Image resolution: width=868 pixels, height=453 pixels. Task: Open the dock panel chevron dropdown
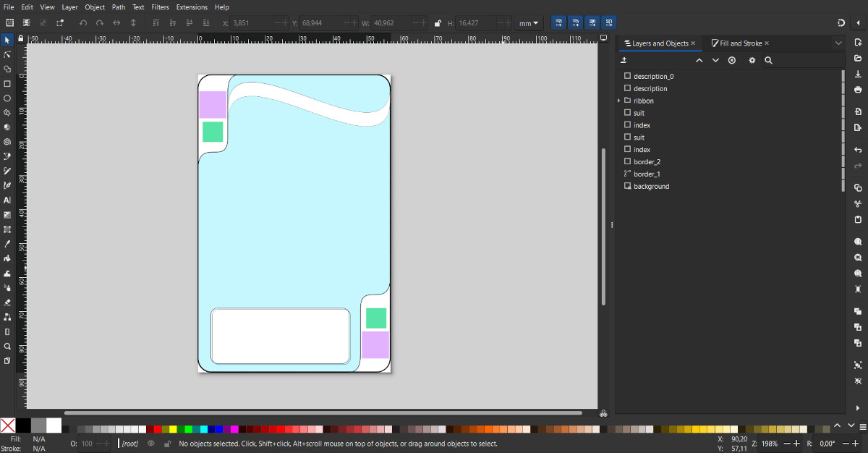pos(838,43)
